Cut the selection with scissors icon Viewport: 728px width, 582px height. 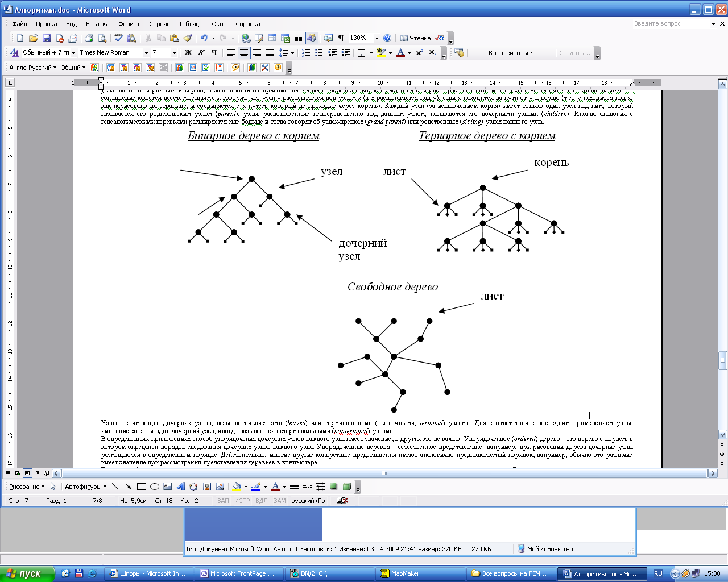click(148, 38)
